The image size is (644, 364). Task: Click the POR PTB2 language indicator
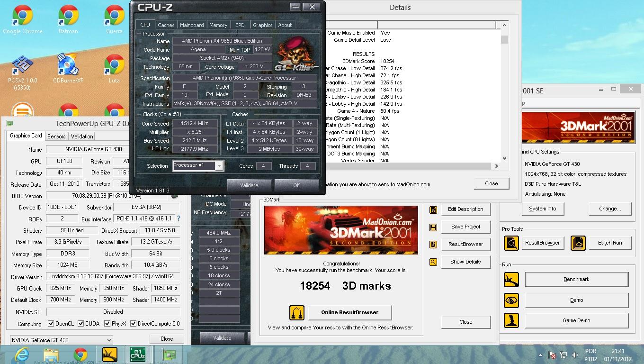click(590, 355)
